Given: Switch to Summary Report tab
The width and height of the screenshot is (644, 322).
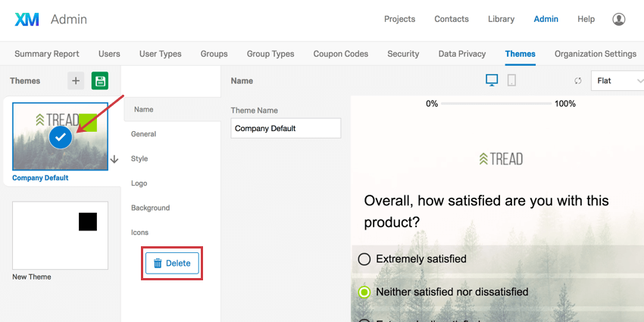Looking at the screenshot, I should pyautogui.click(x=47, y=54).
